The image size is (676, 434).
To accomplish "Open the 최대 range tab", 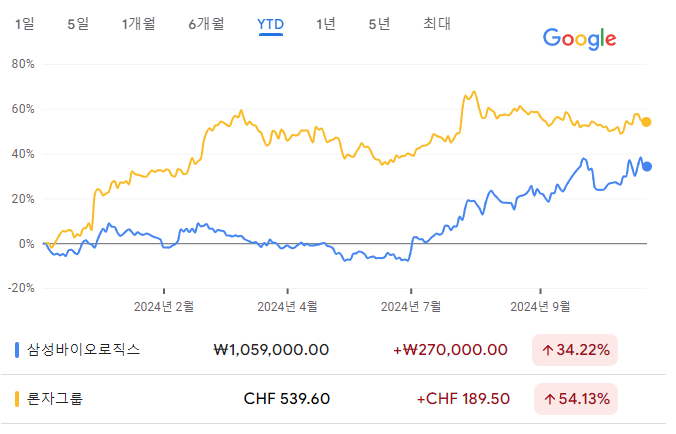I will (x=437, y=24).
